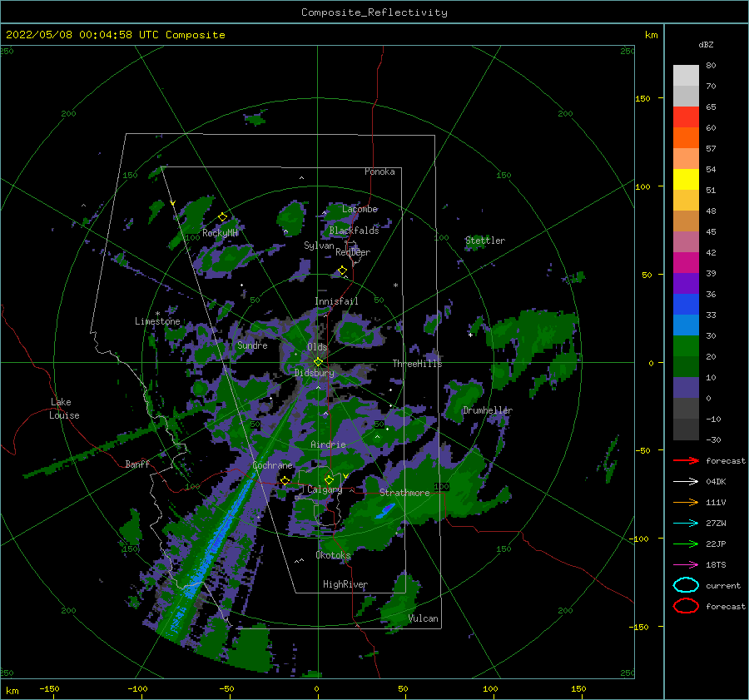Click the HighRiver label
The width and height of the screenshot is (749, 700).
(x=345, y=584)
